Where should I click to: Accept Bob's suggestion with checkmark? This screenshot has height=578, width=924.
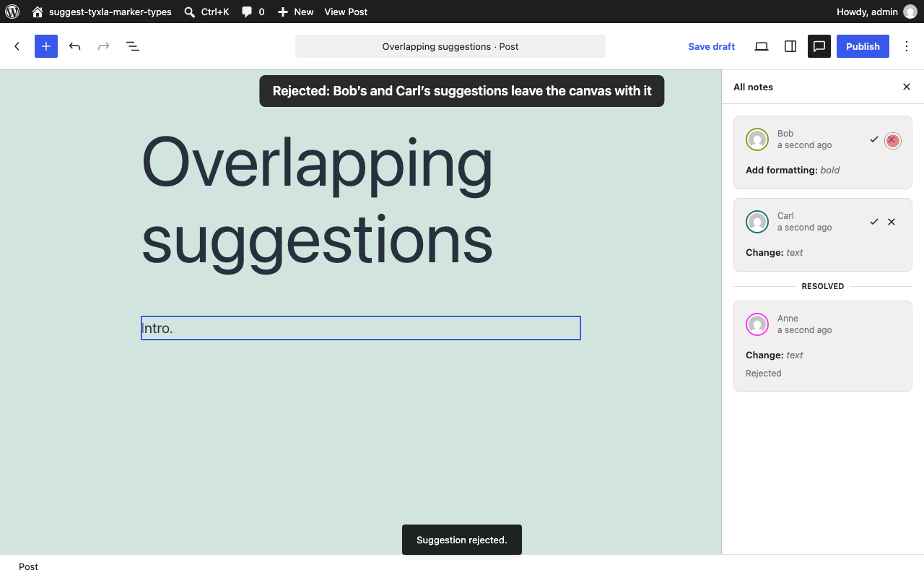point(874,139)
